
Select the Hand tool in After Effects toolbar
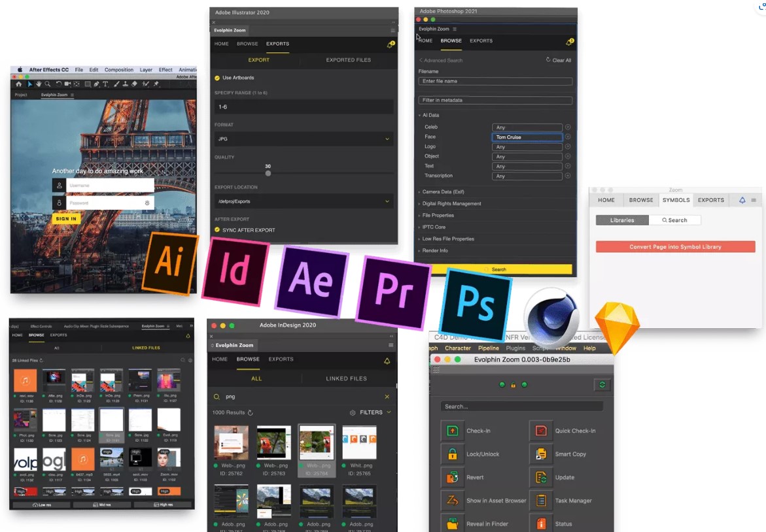click(x=39, y=84)
